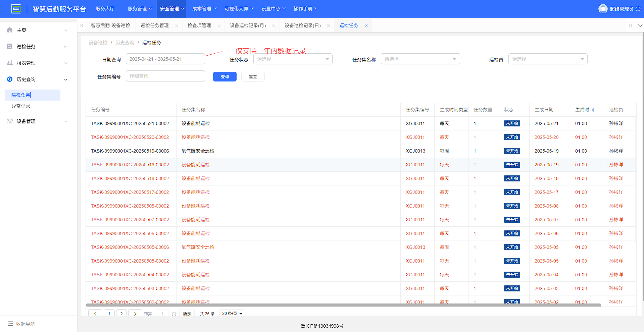Close the 巡检任务管理 tab
Image resolution: width=644 pixels, height=332 pixels.
177,25
